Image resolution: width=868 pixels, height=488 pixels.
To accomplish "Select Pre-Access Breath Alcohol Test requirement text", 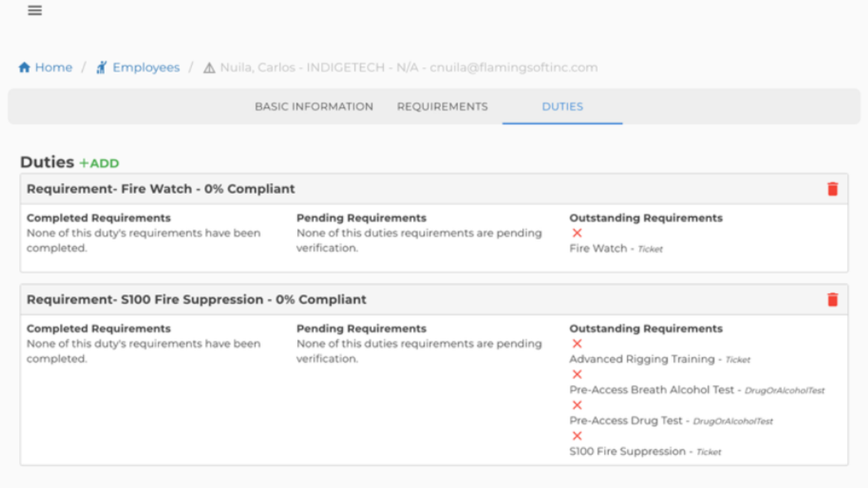I will (651, 390).
